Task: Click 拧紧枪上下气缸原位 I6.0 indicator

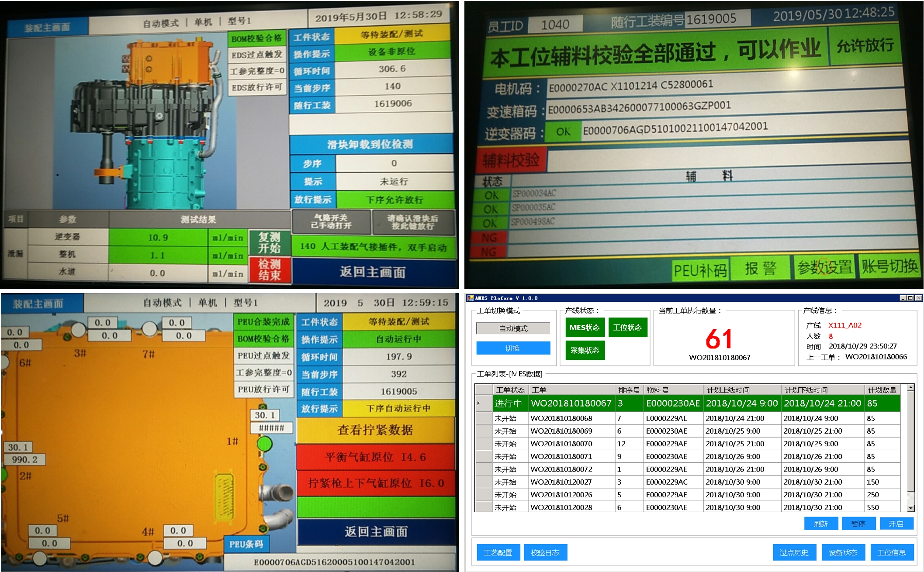Action: click(375, 483)
